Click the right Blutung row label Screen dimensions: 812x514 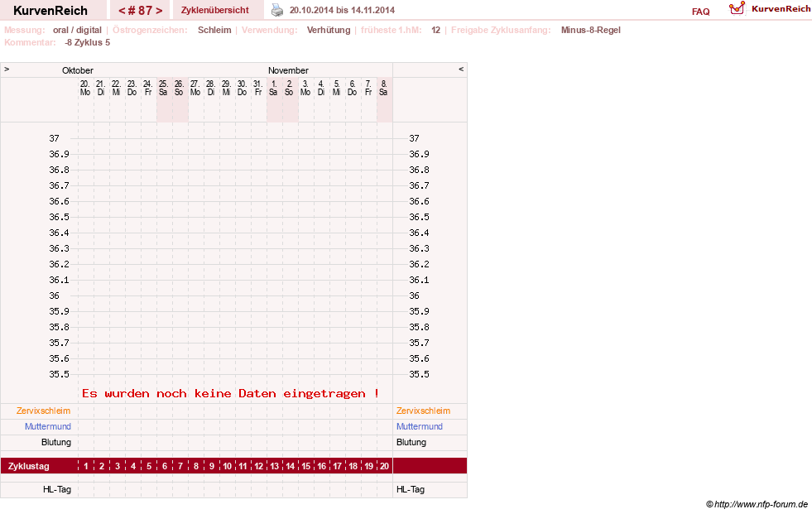pyautogui.click(x=411, y=442)
